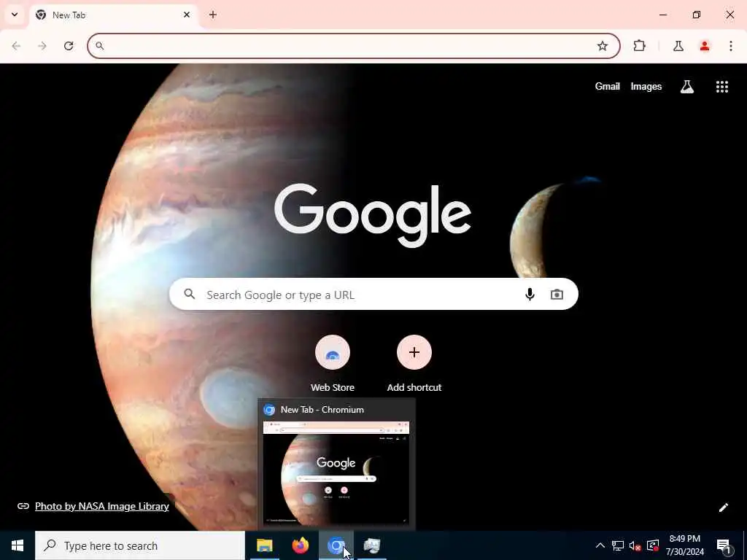Open Search Labs flask on page
Screen dimensions: 747x560
(x=687, y=86)
